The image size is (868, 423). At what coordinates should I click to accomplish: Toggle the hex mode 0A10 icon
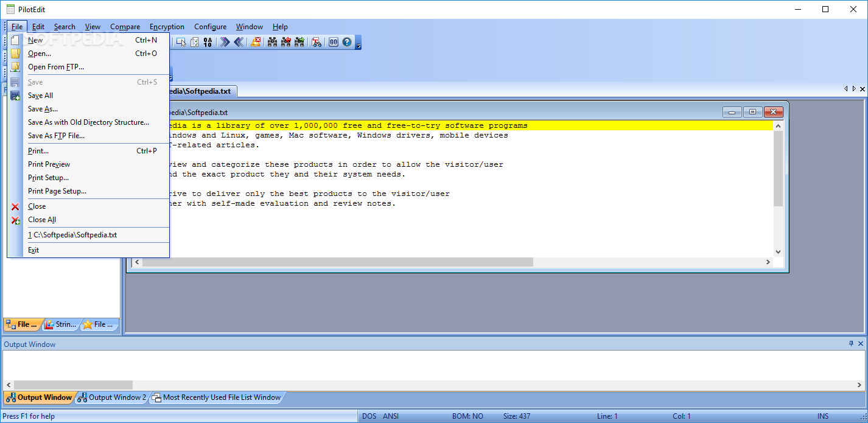click(208, 42)
